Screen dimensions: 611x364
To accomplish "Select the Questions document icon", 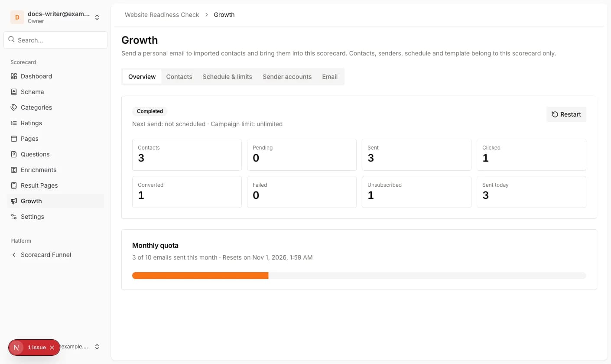I will point(14,154).
